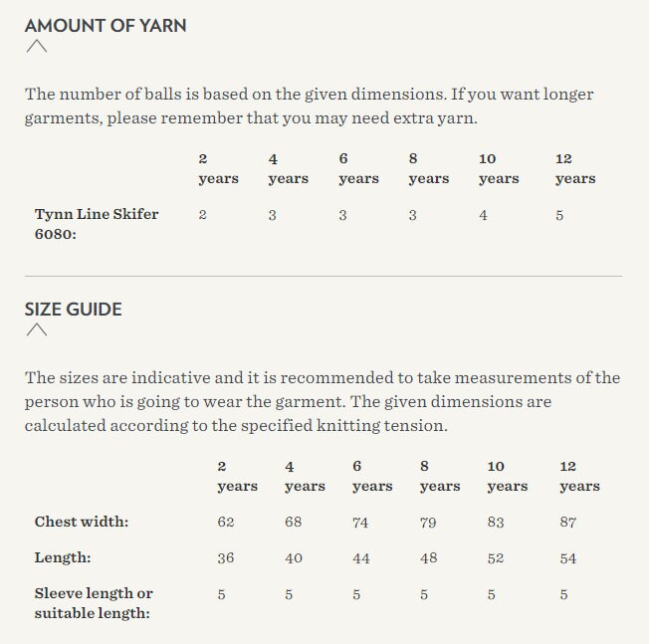
Task: Click yarn amount 4 for 10 years
Action: click(483, 215)
